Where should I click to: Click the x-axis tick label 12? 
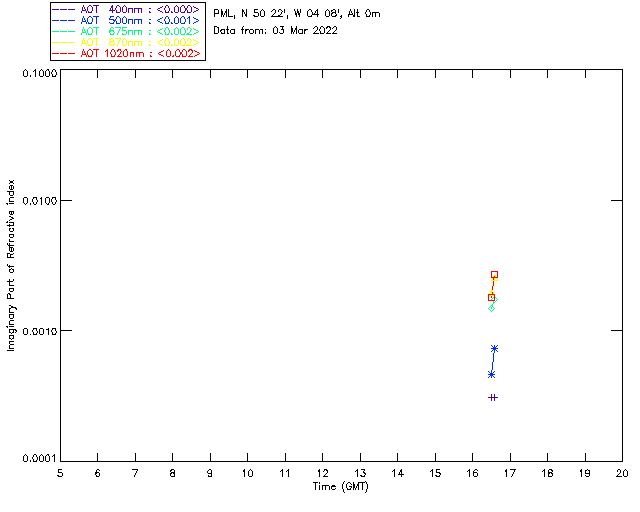coord(322,473)
